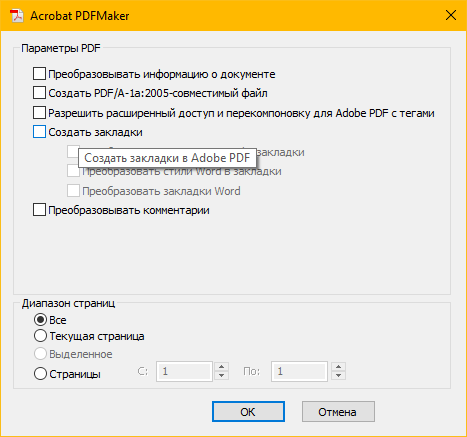Select the Выделенное radio option

(40, 354)
